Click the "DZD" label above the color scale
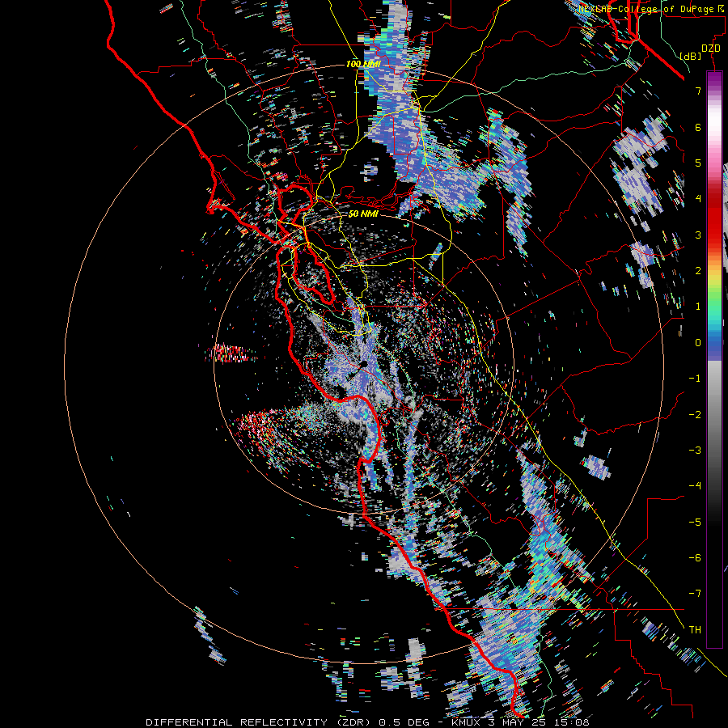Viewport: 728px width, 728px height. [711, 49]
